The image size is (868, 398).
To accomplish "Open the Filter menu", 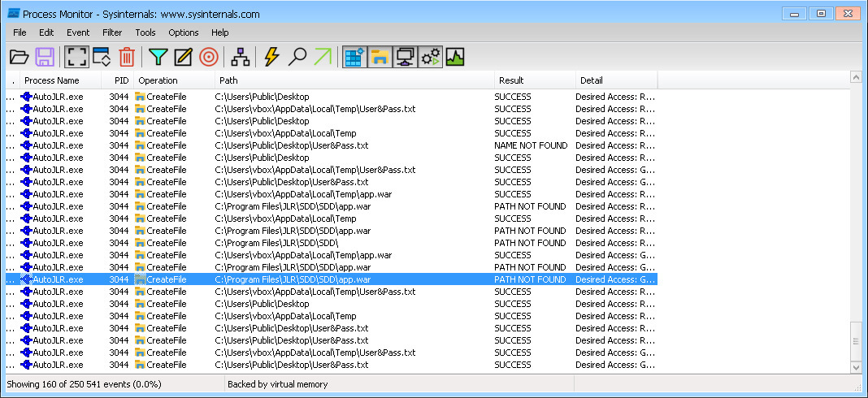I will pos(112,32).
